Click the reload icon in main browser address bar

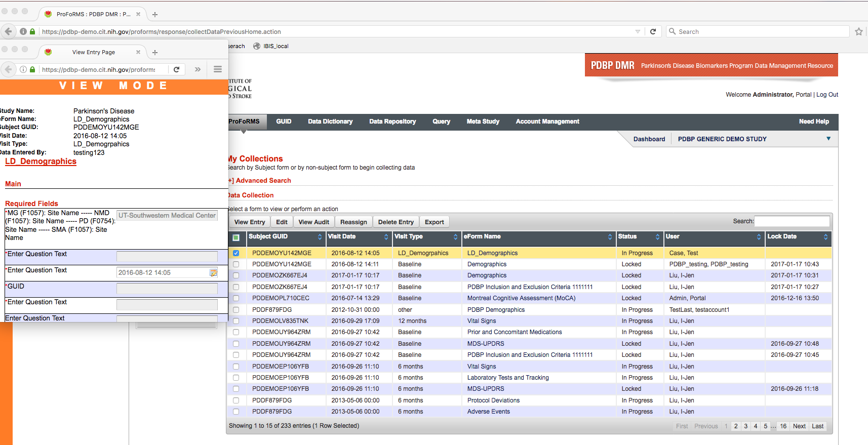point(653,31)
